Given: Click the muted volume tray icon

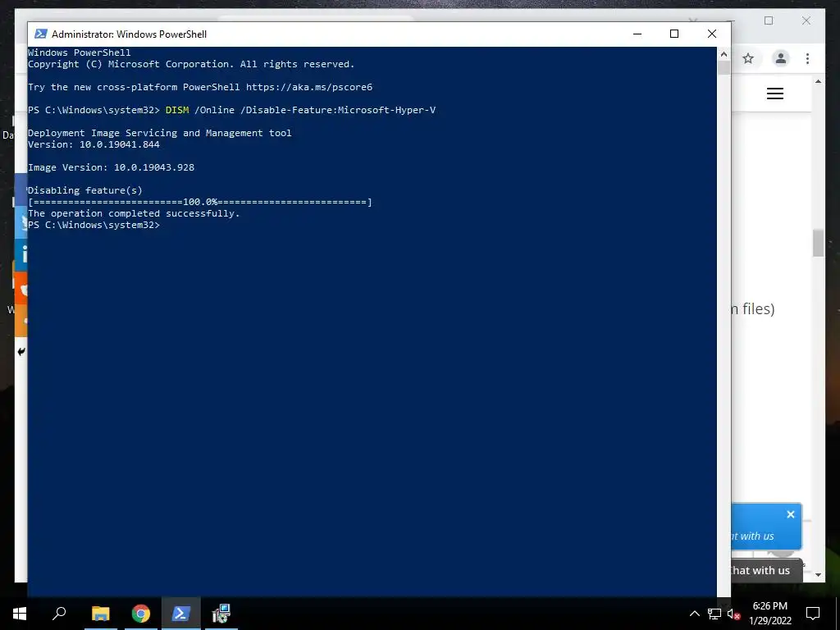Looking at the screenshot, I should tap(733, 614).
